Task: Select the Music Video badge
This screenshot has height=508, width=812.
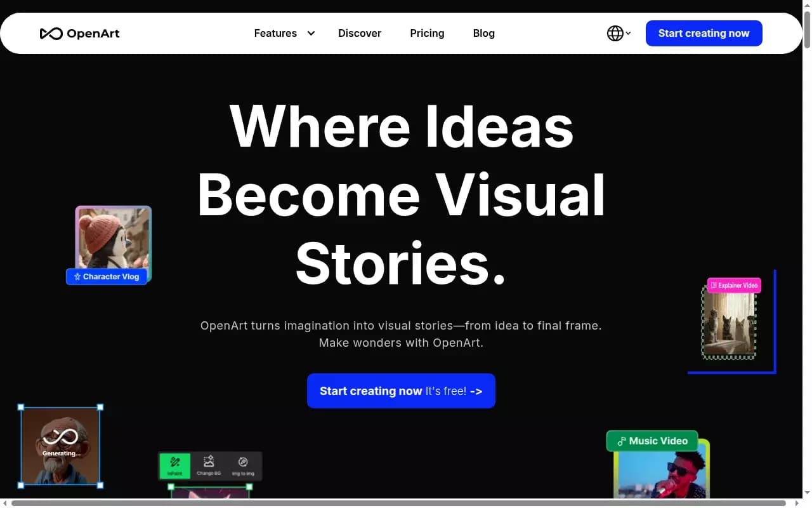Action: [x=652, y=441]
